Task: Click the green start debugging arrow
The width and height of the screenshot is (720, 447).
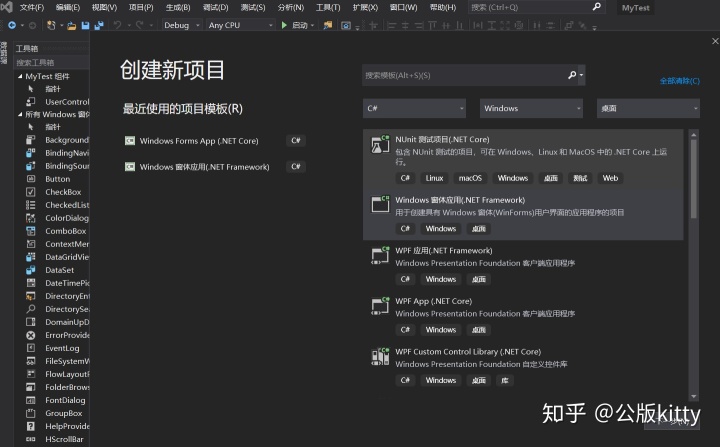Action: 284,25
